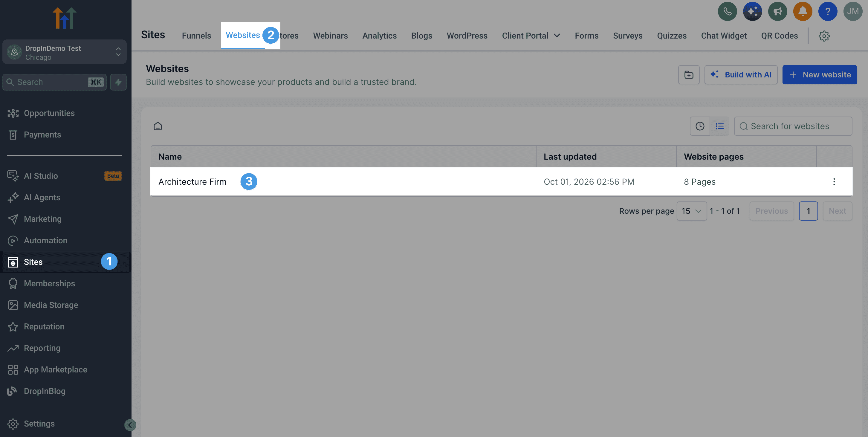Open the Sites settings gear icon
Image resolution: width=868 pixels, height=437 pixels.
pos(824,36)
